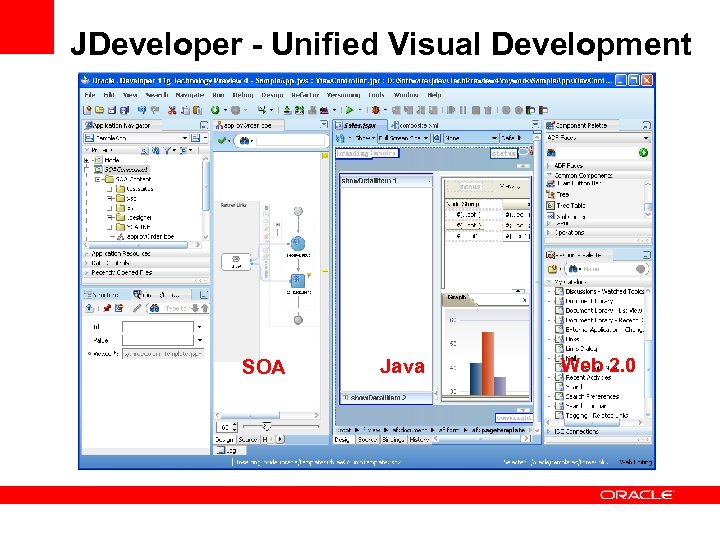Click the showDetailItem 1 panel header
Image resolution: width=720 pixels, height=540 pixels.
pyautogui.click(x=386, y=181)
